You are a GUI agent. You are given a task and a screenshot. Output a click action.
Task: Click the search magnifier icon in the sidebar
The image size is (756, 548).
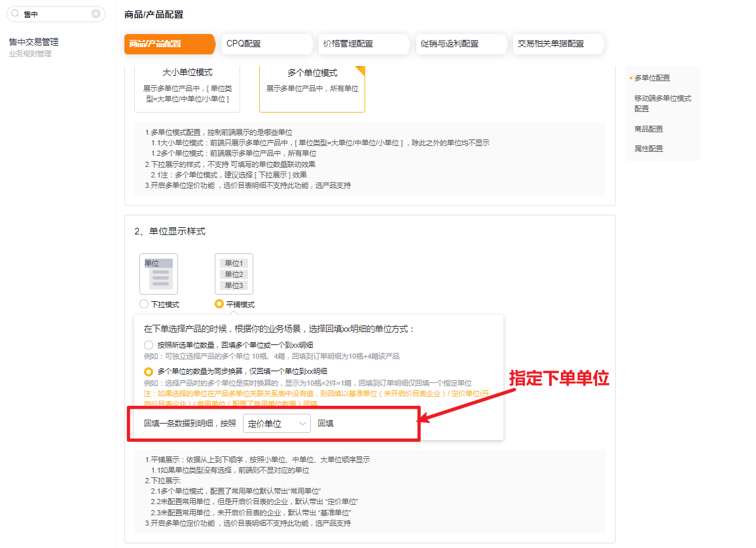pyautogui.click(x=16, y=14)
